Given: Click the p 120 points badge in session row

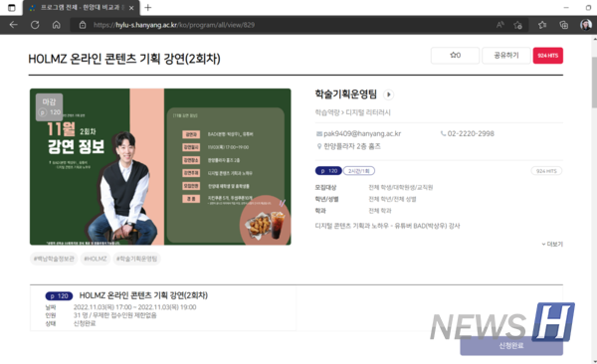Looking at the screenshot, I should pyautogui.click(x=59, y=295).
